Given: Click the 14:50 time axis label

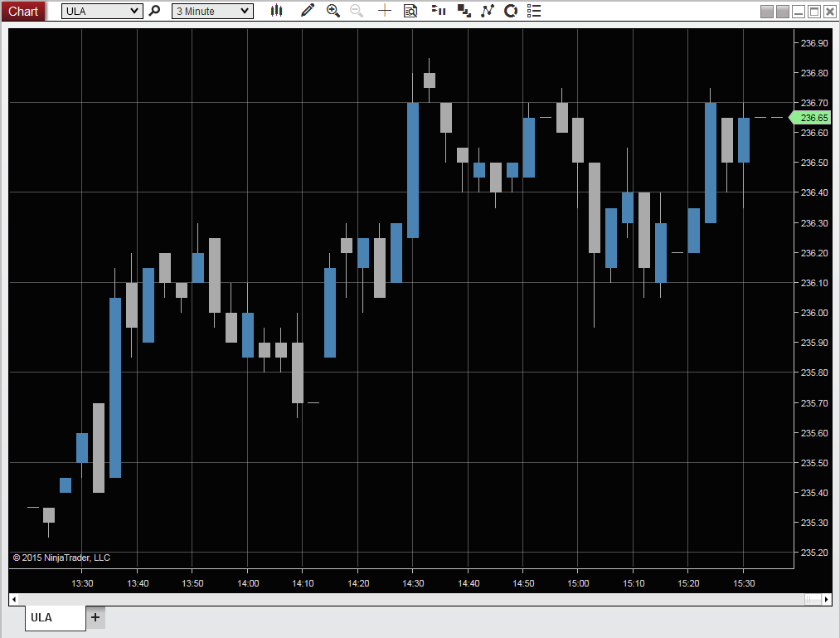Looking at the screenshot, I should (523, 583).
